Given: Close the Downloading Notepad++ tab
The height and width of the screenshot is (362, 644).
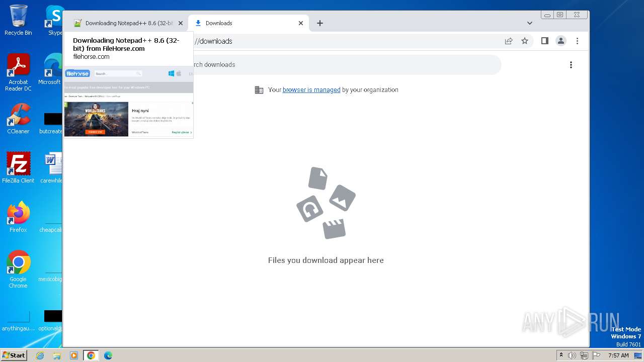Looking at the screenshot, I should point(181,23).
